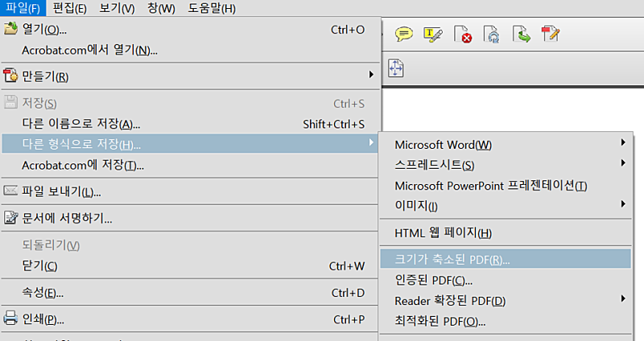Choose 열기(O)... from the file menu
Viewport: 644px width, 341px height.
pos(190,30)
